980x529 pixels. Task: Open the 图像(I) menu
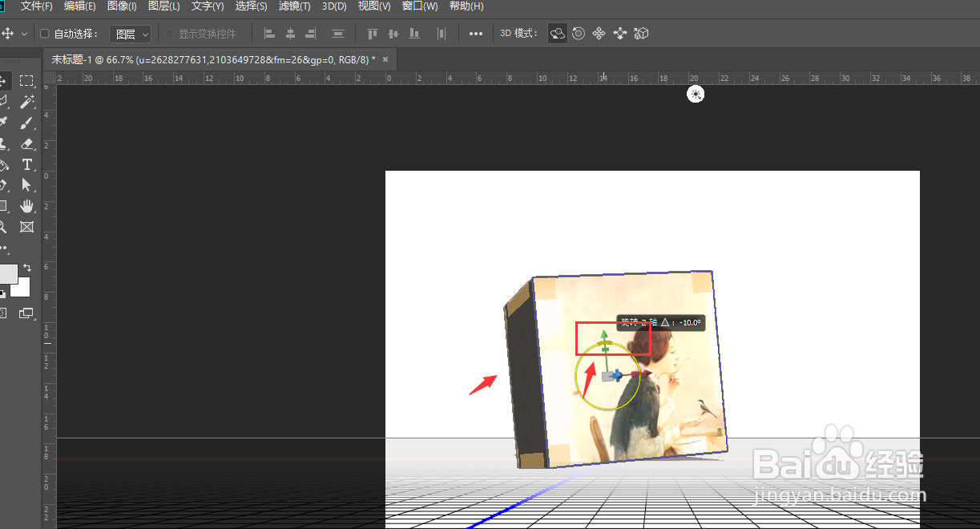pyautogui.click(x=122, y=6)
